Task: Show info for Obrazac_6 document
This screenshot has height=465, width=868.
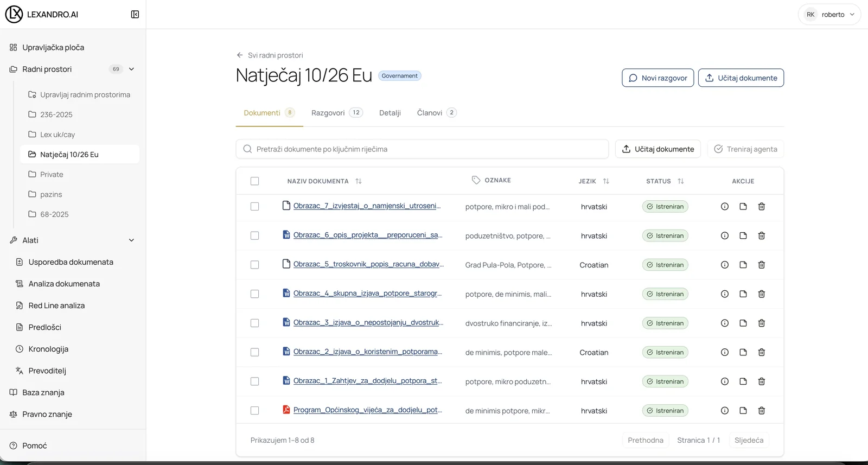Action: coord(725,235)
